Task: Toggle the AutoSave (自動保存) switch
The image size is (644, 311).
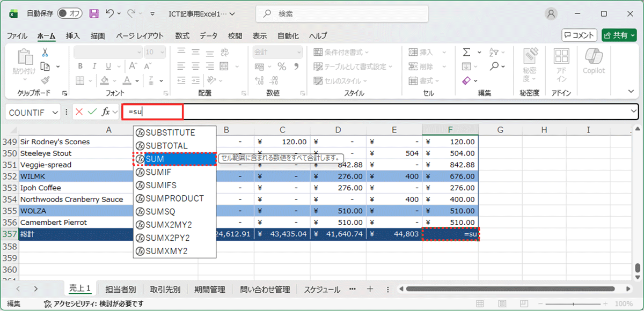Action: click(x=70, y=14)
